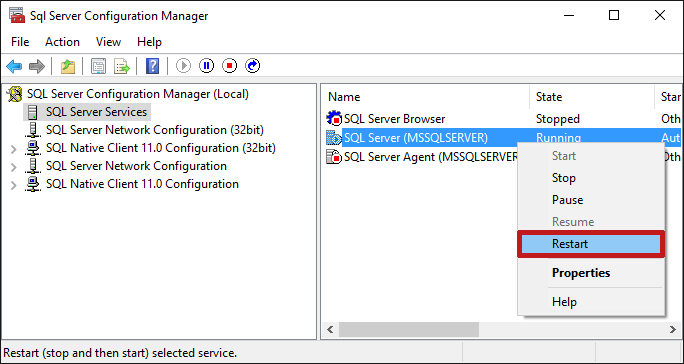The height and width of the screenshot is (364, 684).
Task: Expand the SQL Server Network Configuration node
Action: (14, 167)
